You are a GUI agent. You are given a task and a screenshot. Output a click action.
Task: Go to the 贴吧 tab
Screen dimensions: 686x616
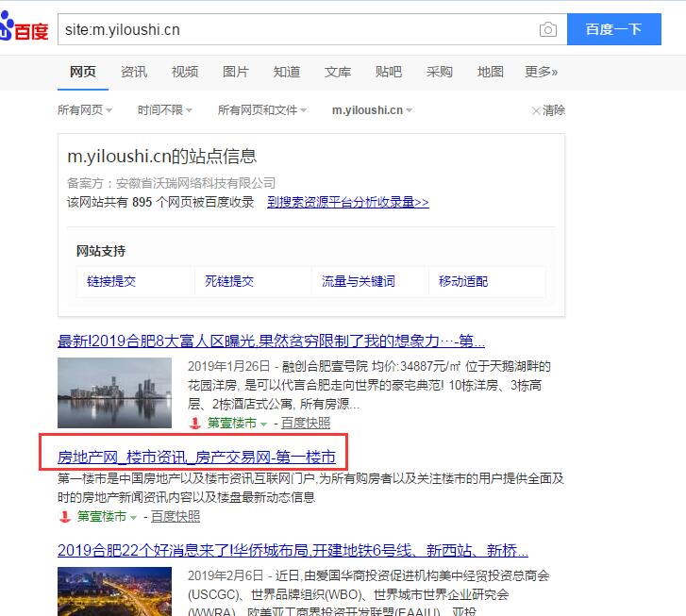(389, 72)
